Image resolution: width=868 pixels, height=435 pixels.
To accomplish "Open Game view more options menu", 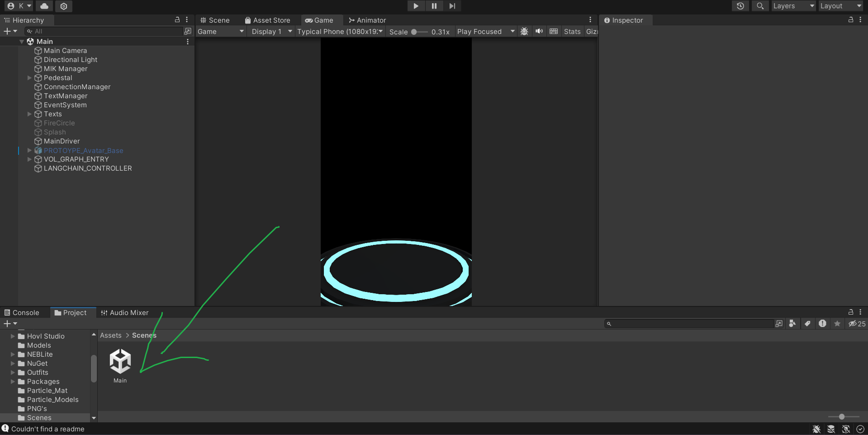I will [590, 20].
